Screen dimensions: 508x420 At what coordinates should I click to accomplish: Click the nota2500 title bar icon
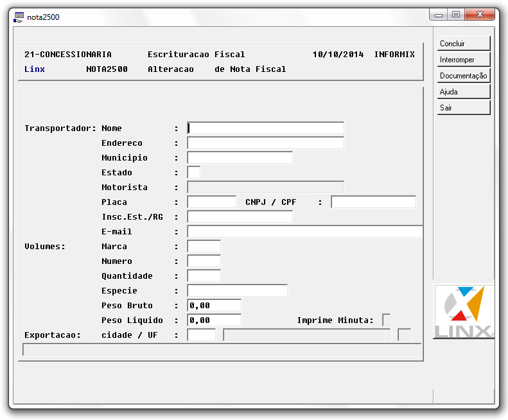(19, 17)
